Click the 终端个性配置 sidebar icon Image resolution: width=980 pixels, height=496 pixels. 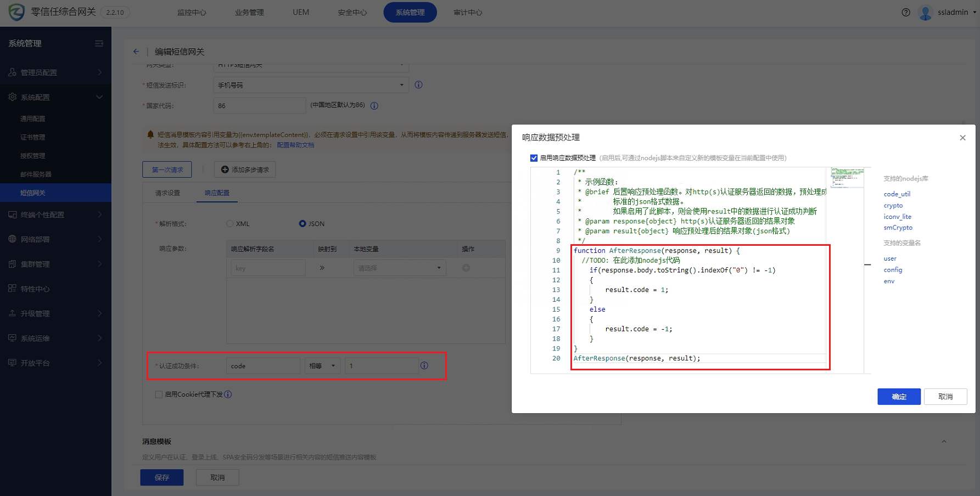(x=12, y=215)
